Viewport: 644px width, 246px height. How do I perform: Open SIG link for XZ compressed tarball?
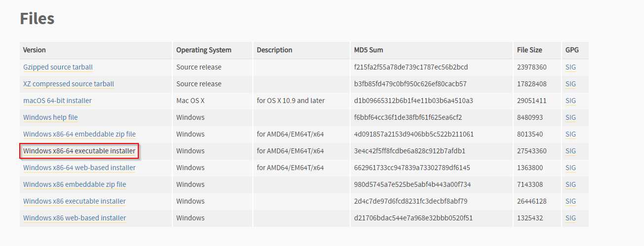[x=570, y=84]
